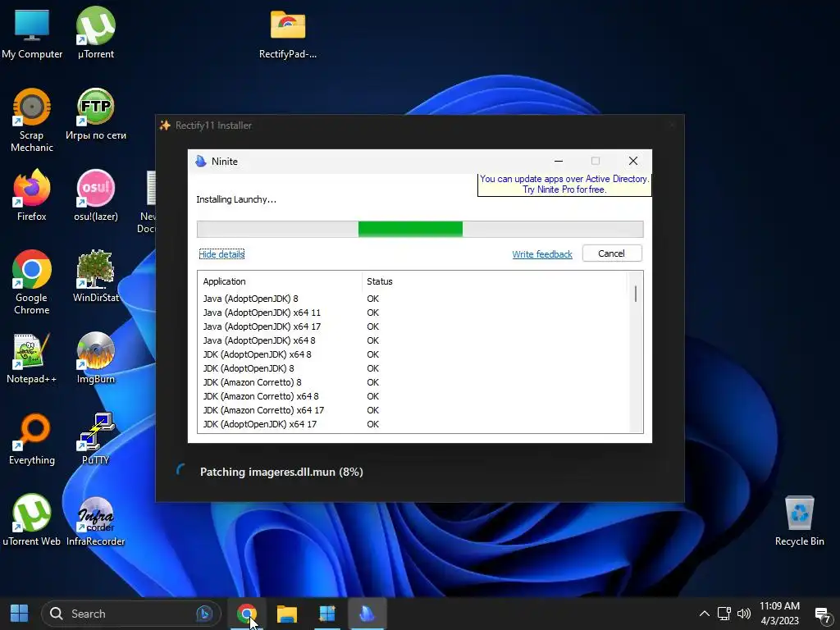Screen dimensions: 840x630
Task: Click the Ninite taskbar icon
Action: [x=367, y=614]
